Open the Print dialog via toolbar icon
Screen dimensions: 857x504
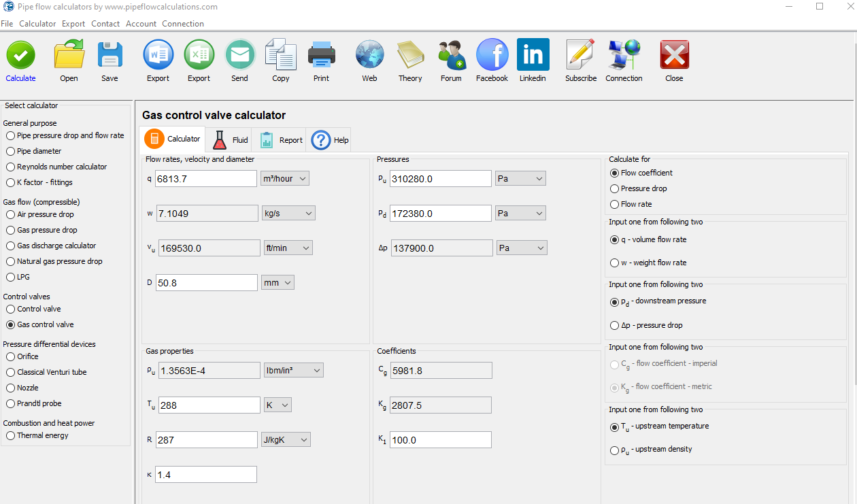(x=321, y=54)
